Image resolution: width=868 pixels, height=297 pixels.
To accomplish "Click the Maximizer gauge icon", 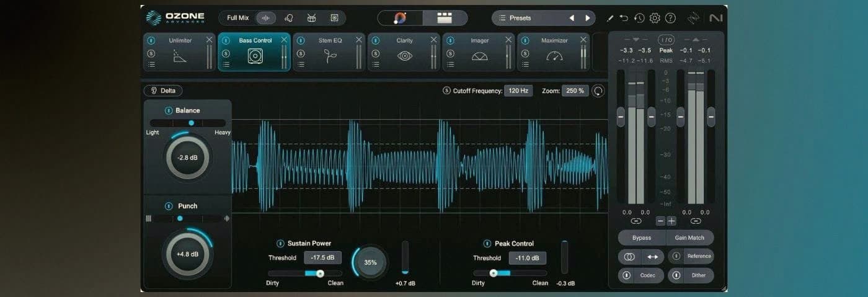I will point(554,56).
